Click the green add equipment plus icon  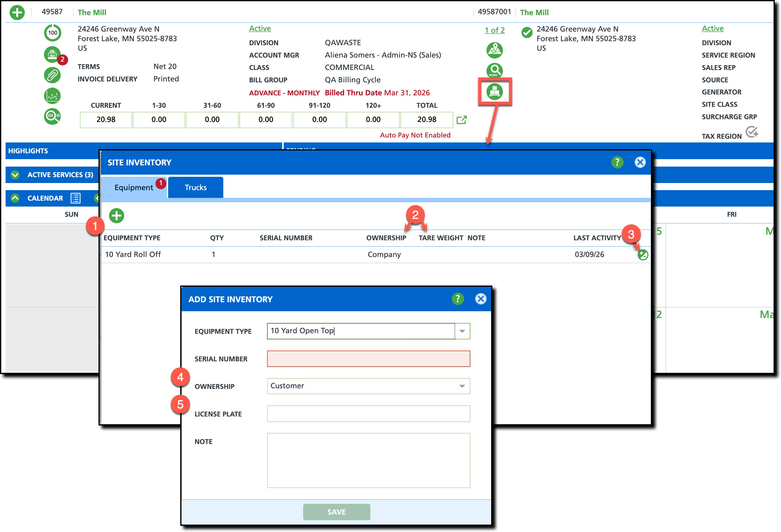point(116,216)
